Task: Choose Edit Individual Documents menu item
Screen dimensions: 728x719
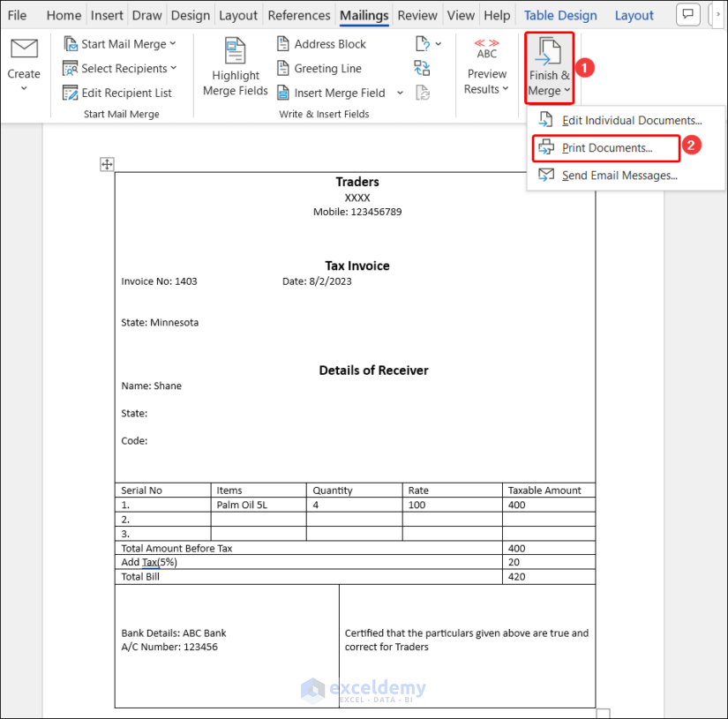Action: pyautogui.click(x=625, y=120)
